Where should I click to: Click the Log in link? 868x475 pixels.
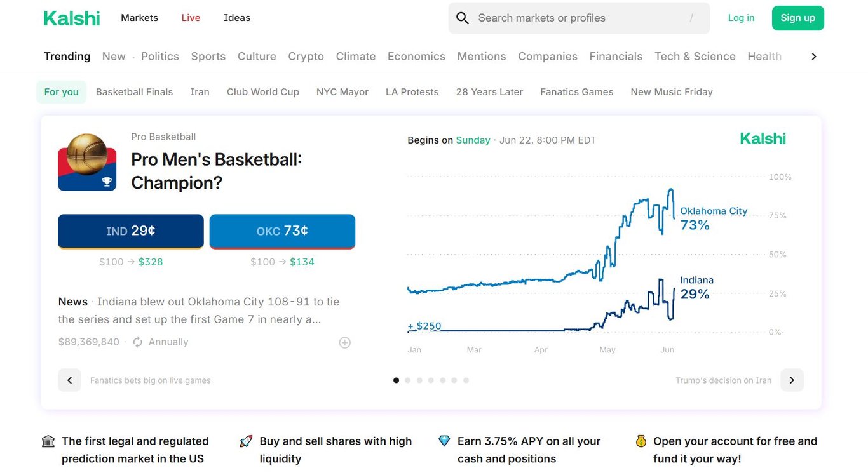pyautogui.click(x=741, y=18)
